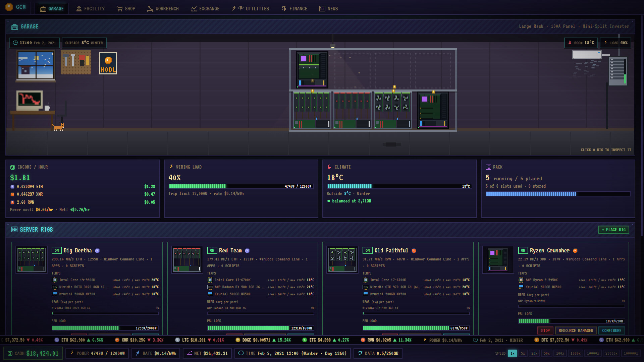The width and height of the screenshot is (644, 362).
Task: Set game speed to 5x
Action: click(x=523, y=353)
